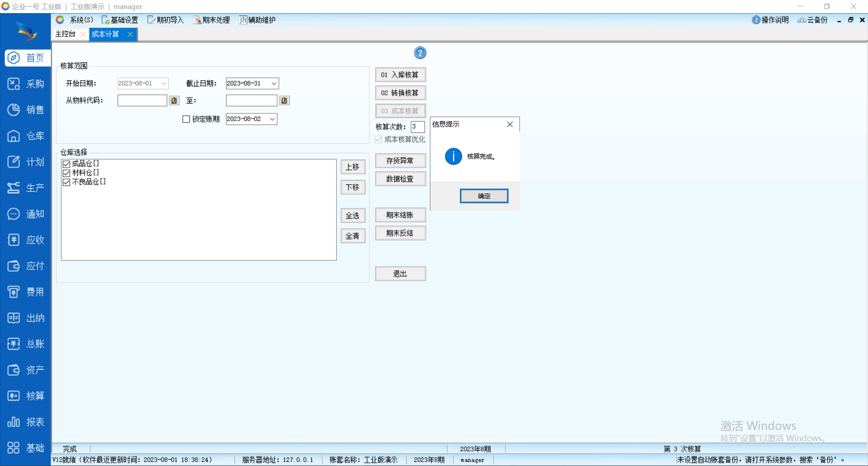Open the 仓库 warehouse module in sidebar
Screen dimensions: 868x466
26,136
